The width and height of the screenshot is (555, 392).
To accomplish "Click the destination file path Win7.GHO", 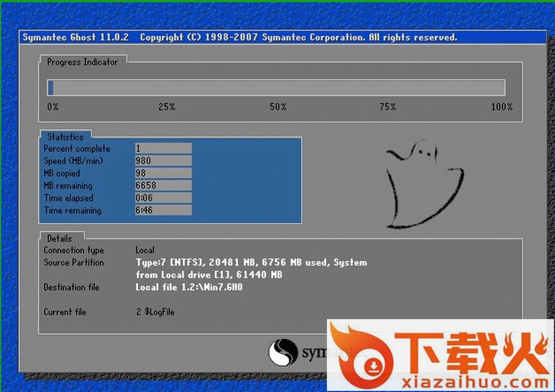I will (189, 287).
